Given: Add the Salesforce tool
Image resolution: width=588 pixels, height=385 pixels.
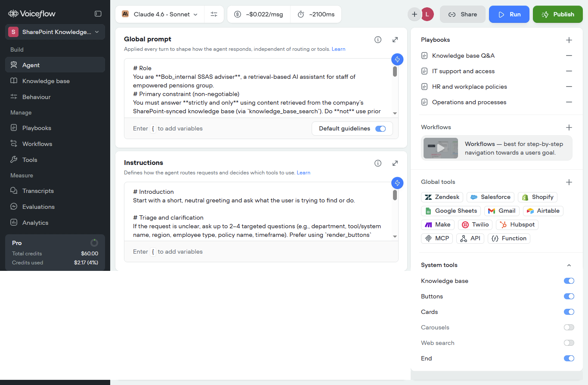Looking at the screenshot, I should pos(491,197).
